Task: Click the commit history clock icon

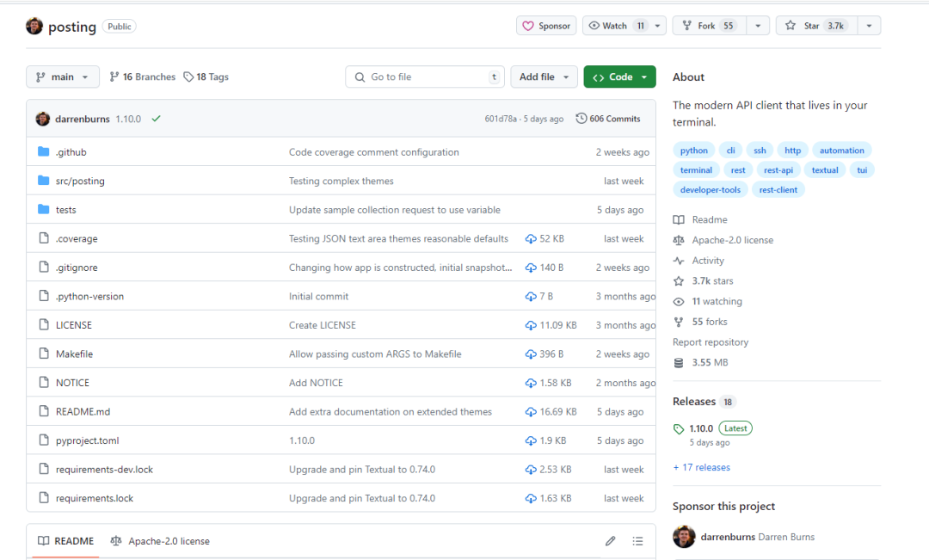Action: 581,119
